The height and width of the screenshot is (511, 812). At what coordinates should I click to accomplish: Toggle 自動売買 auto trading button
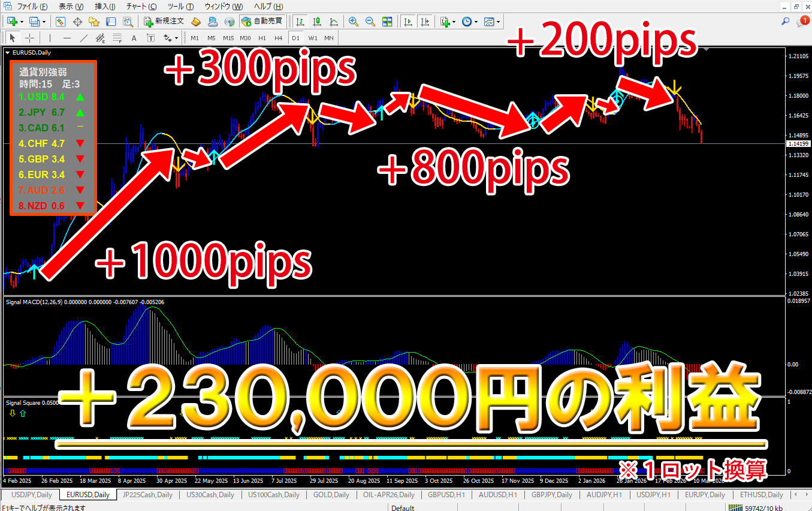pos(262,22)
